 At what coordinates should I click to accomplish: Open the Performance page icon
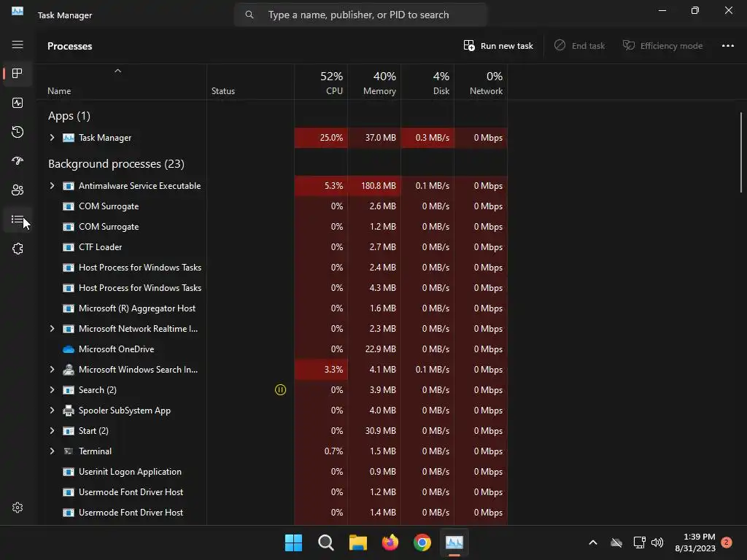pyautogui.click(x=18, y=103)
